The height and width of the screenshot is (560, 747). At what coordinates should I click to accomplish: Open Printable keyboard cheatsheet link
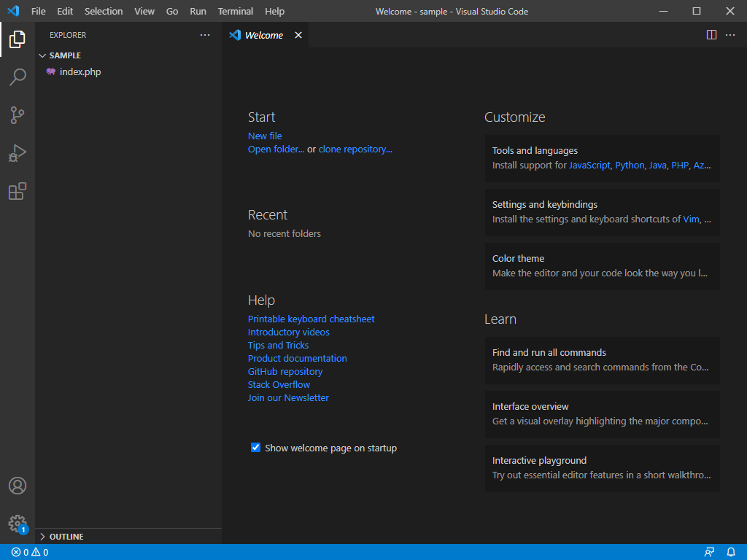click(x=311, y=319)
